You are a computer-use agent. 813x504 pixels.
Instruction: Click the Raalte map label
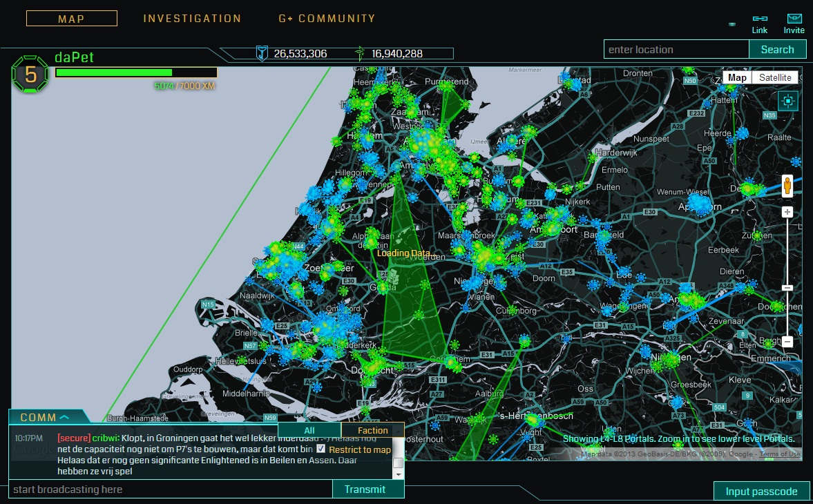pos(779,137)
